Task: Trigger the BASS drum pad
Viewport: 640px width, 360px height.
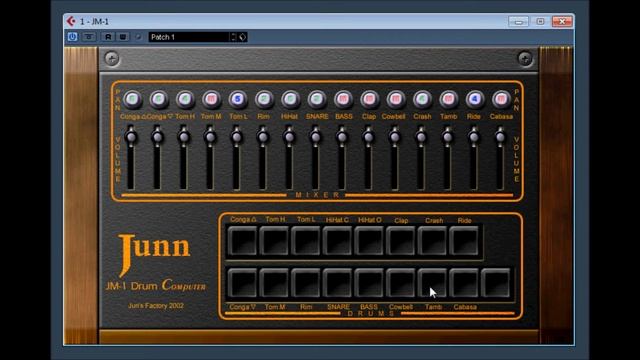Action: pos(369,282)
